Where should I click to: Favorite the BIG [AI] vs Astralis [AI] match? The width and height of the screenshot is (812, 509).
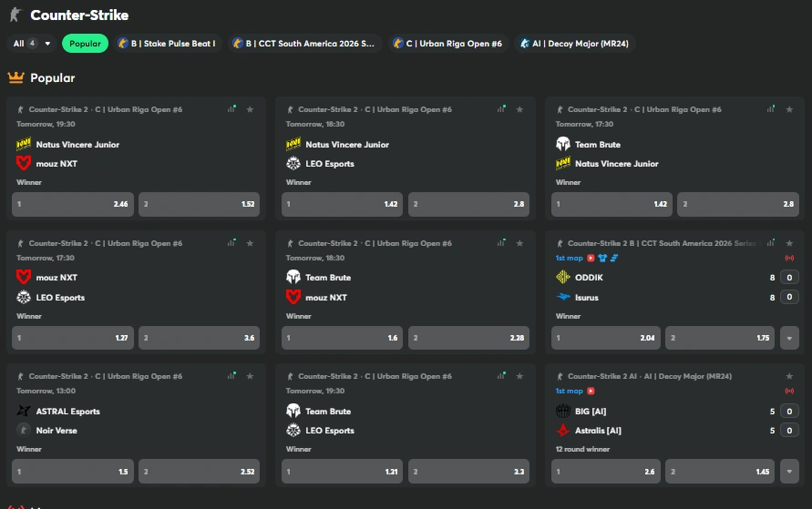[789, 376]
